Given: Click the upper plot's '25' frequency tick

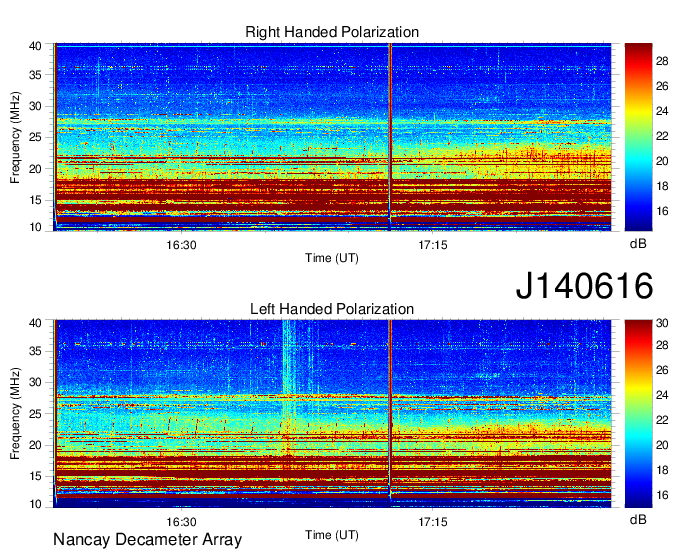Looking at the screenshot, I should [x=35, y=137].
